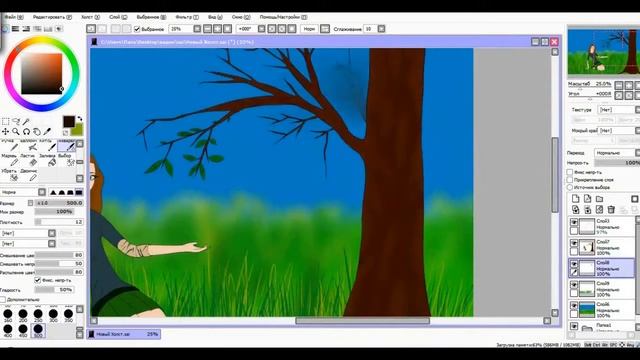The height and width of the screenshot is (360, 640).
Task: Choose the Заливка bucket fill tool
Action: (x=48, y=161)
